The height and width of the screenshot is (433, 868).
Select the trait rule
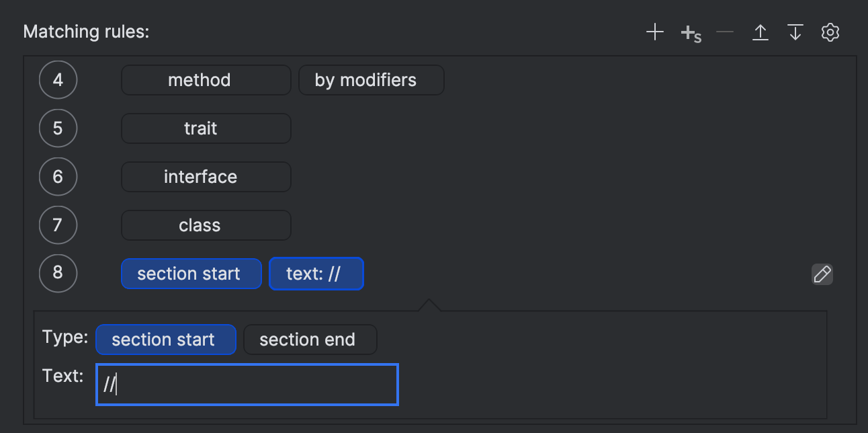coord(206,128)
